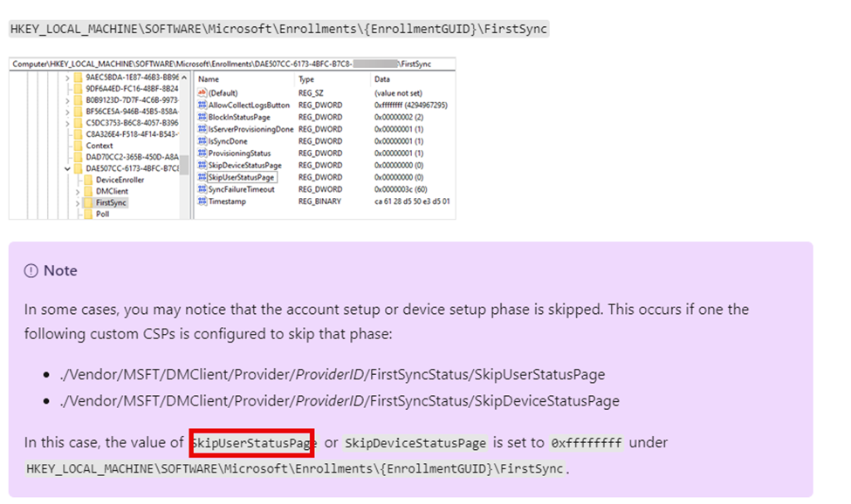Click the IsServerProvisioningDone DWORD icon
This screenshot has height=504, width=851.
(202, 129)
